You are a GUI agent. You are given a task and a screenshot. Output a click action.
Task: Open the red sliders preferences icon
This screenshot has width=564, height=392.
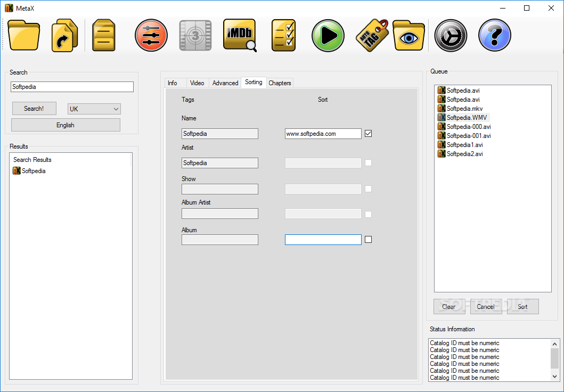(151, 35)
